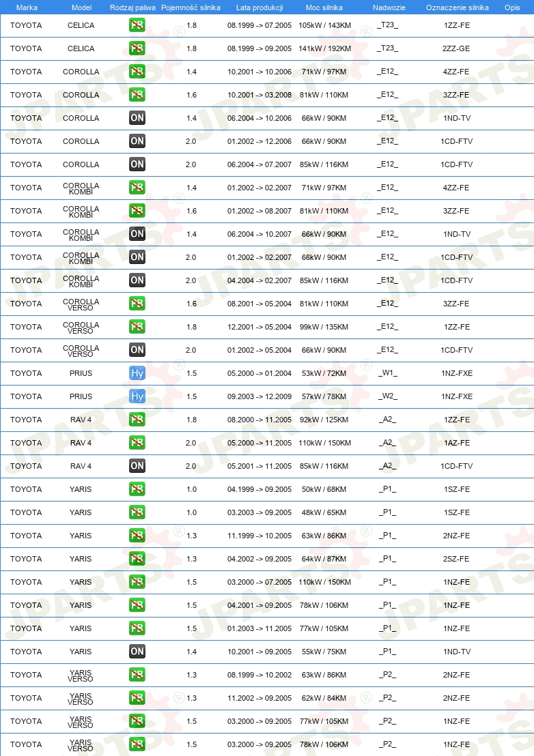Click petrol icon for Yaris Verso 62kW / 84KM
Viewport: 534px width, 756px height.
(137, 697)
